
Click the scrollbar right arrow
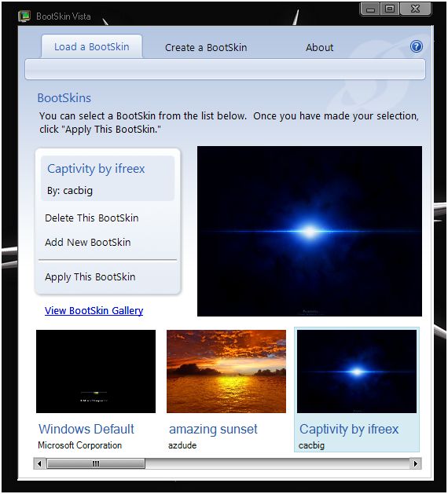pyautogui.click(x=415, y=463)
